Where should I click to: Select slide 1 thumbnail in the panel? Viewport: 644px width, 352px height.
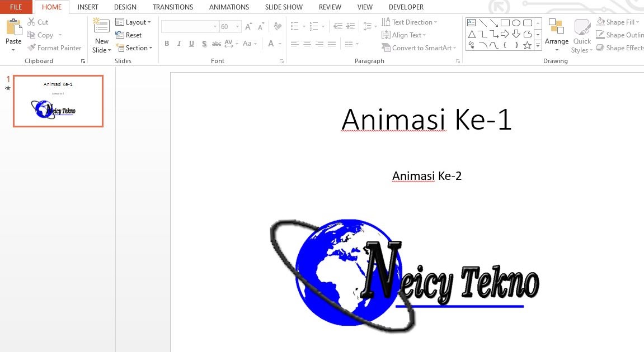click(58, 101)
